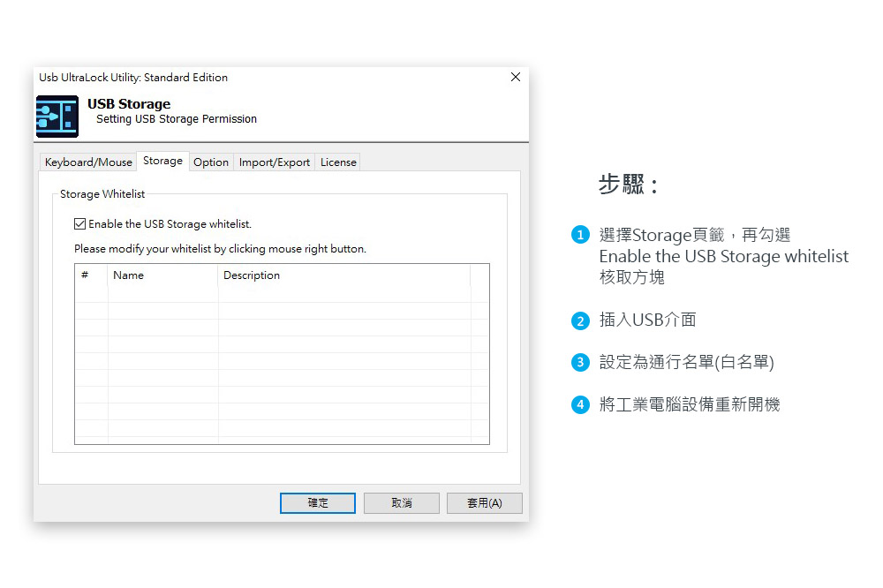Go to the Import/Export tab
Screen dimensions: 883x588
click(x=275, y=162)
